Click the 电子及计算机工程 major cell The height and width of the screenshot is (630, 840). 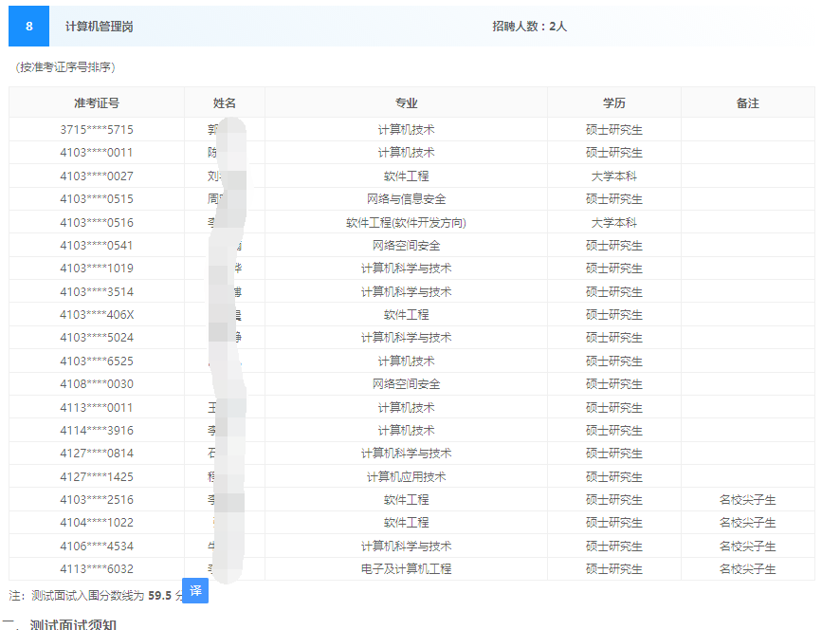406,569
